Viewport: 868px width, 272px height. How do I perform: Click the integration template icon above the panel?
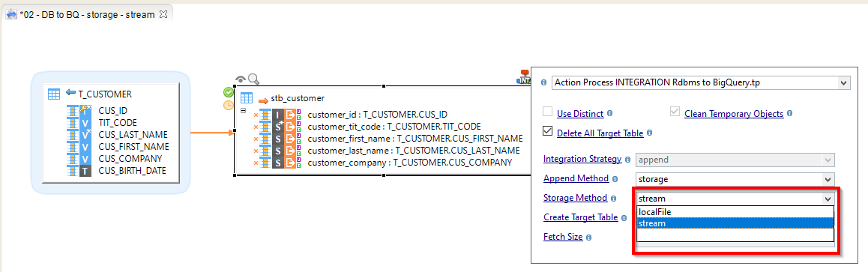pyautogui.click(x=524, y=76)
